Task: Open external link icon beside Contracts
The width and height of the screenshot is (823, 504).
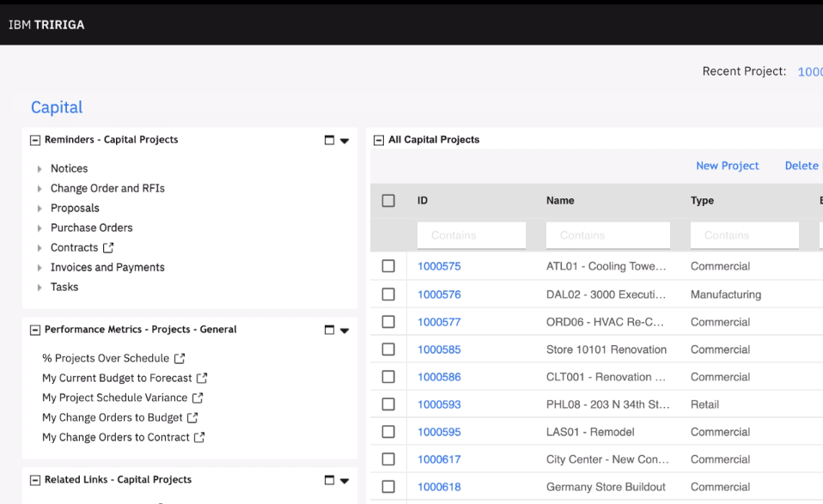Action: click(108, 248)
